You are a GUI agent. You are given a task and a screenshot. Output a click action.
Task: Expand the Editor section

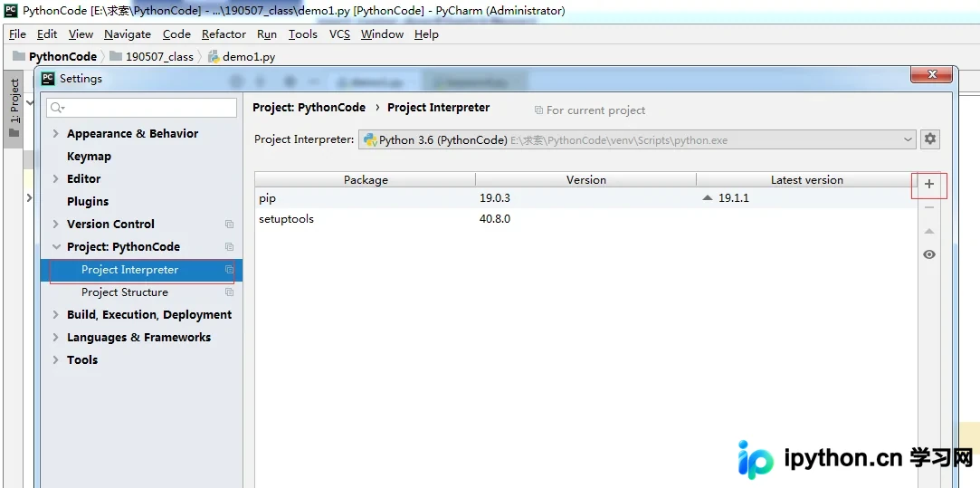pyautogui.click(x=55, y=178)
